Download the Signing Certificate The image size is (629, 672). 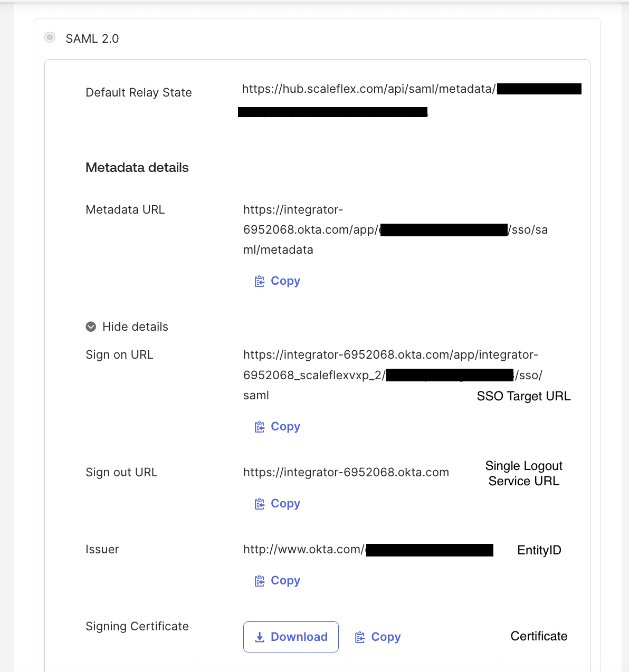pyautogui.click(x=291, y=637)
